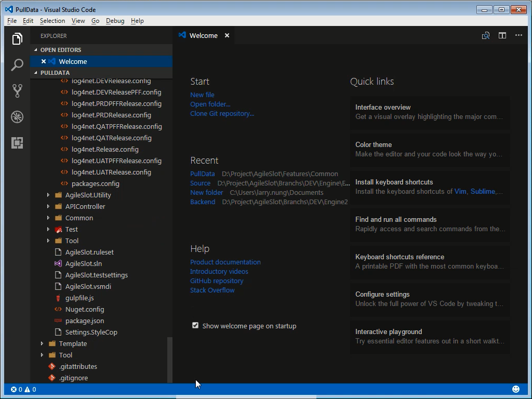Open the Debug menu
The image size is (532, 399).
(x=115, y=21)
